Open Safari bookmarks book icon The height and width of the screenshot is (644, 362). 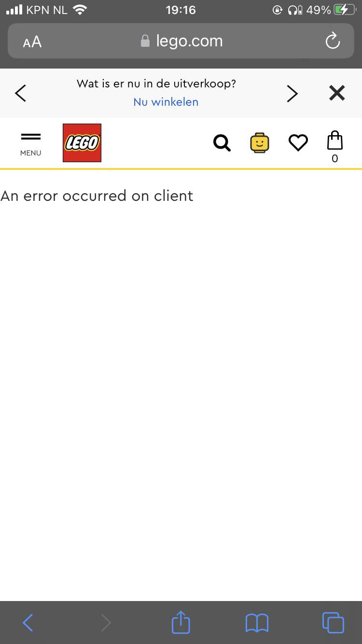257,623
